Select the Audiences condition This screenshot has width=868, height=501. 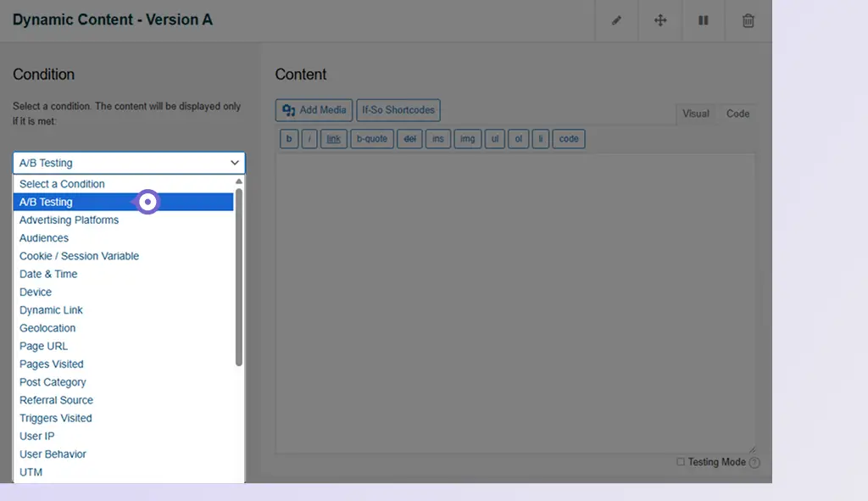pos(123,238)
